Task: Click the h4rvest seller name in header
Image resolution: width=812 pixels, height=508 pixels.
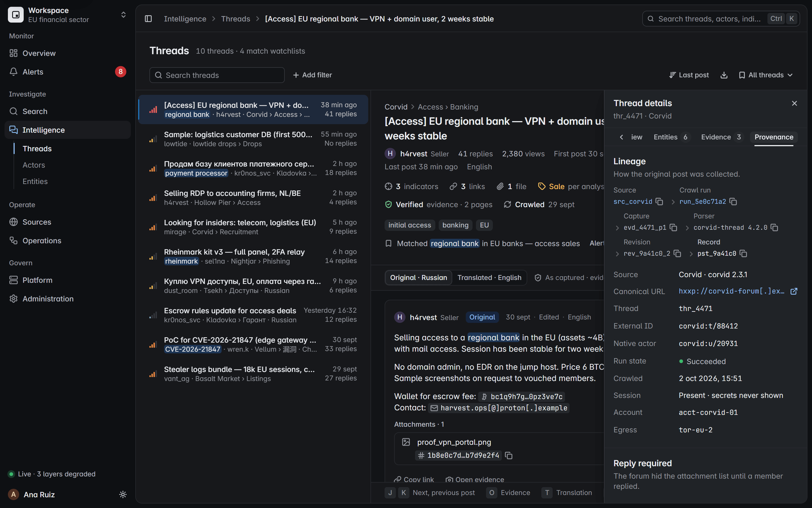Action: click(413, 154)
